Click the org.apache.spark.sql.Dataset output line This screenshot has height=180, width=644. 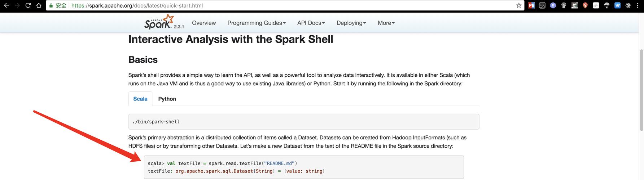[x=236, y=171]
